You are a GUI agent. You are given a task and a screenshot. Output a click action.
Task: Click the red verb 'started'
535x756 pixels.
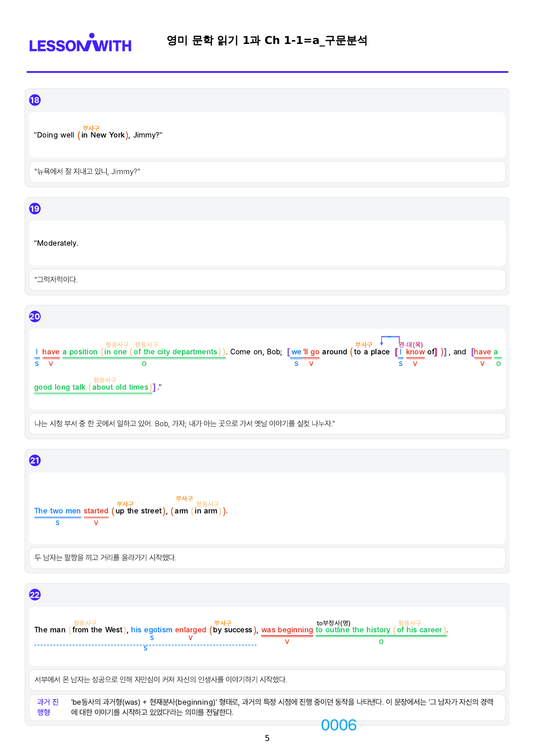[x=96, y=511]
